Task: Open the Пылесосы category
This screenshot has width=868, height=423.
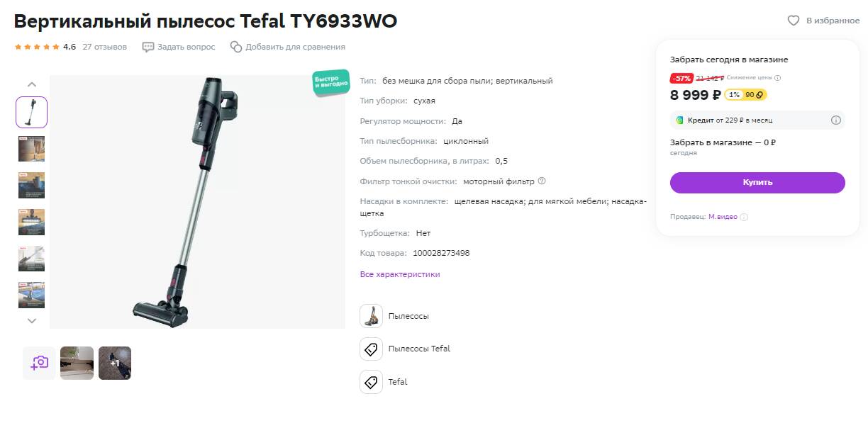Action: [x=408, y=316]
